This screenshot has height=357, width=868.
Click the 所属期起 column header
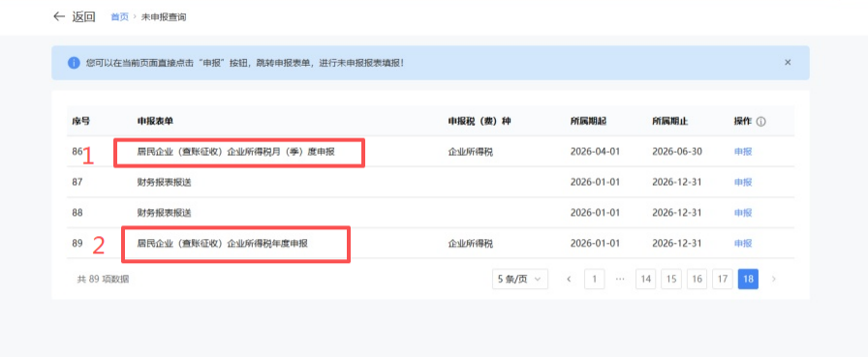pos(588,121)
